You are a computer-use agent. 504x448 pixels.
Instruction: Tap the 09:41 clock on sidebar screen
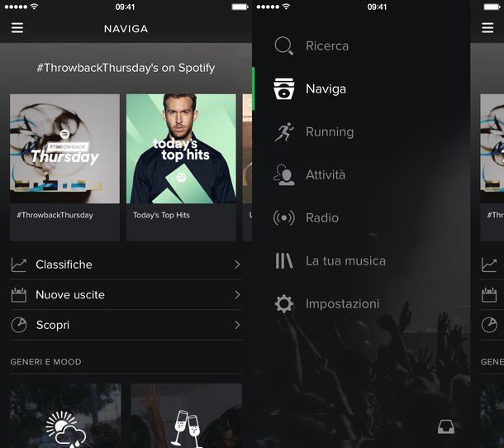click(x=377, y=7)
